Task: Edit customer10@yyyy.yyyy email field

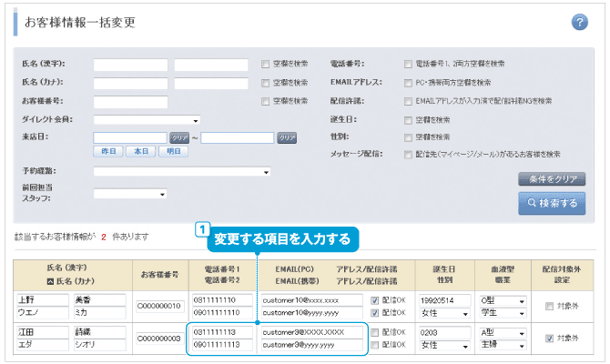Action: 312,313
